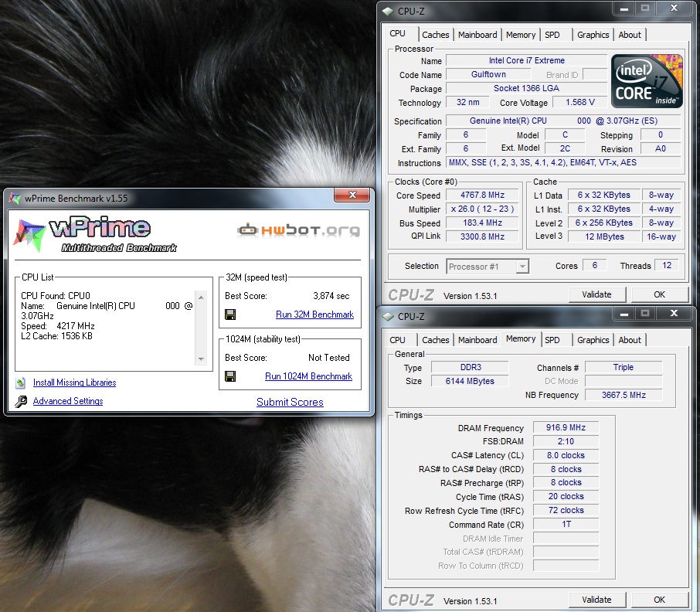The height and width of the screenshot is (612, 700).
Task: Select Mainboard tab in bottom CPU-Z window
Action: pyautogui.click(x=477, y=340)
